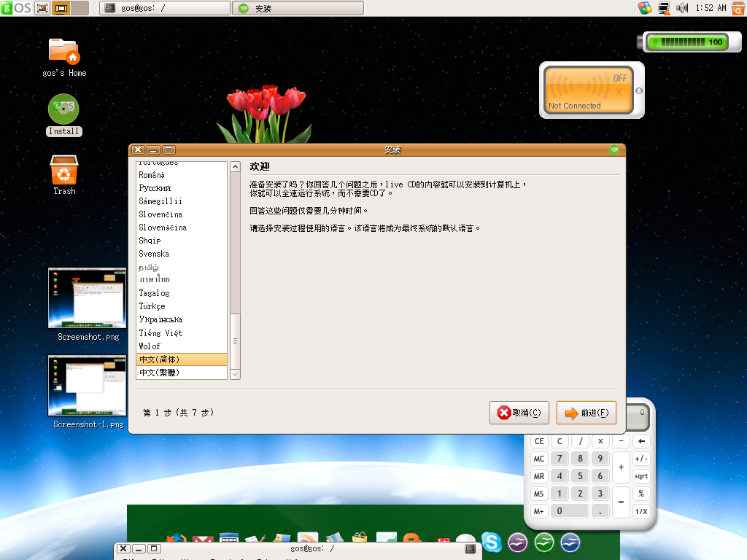This screenshot has height=560, width=747.
Task: Click the percent key on calculator
Action: pyautogui.click(x=641, y=494)
